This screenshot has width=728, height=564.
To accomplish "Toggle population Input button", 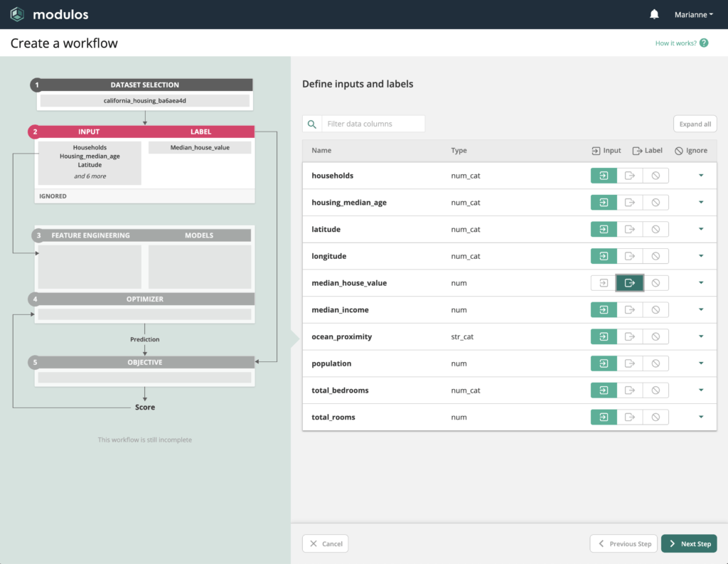I will point(604,363).
